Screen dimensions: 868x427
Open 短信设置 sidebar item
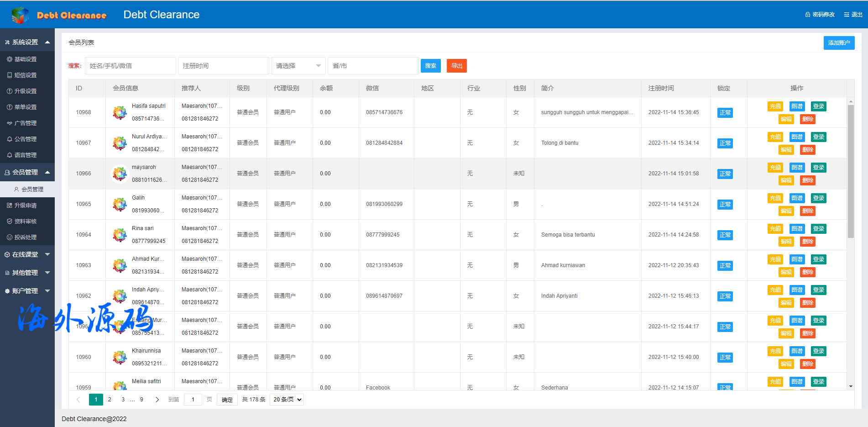tap(25, 75)
